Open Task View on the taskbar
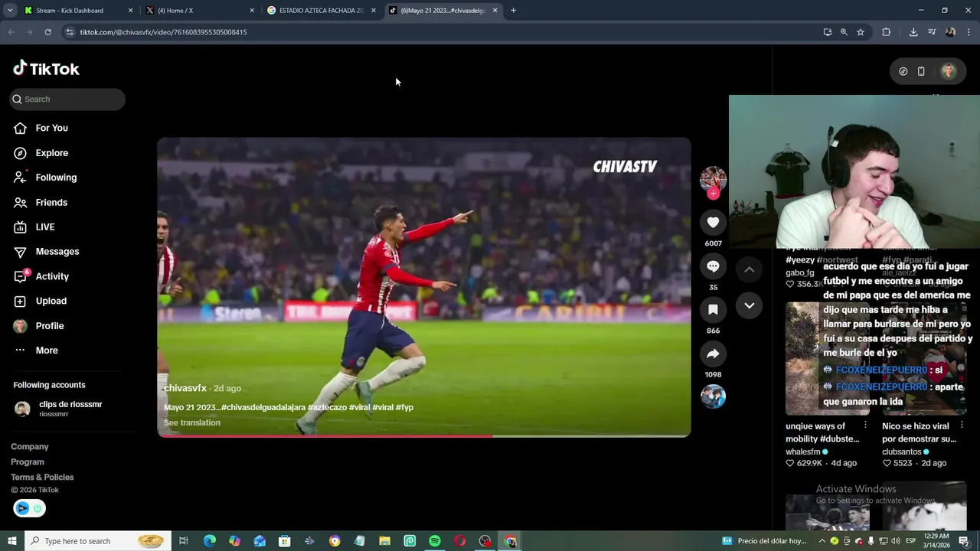Viewport: 980px width, 551px height. click(x=184, y=541)
